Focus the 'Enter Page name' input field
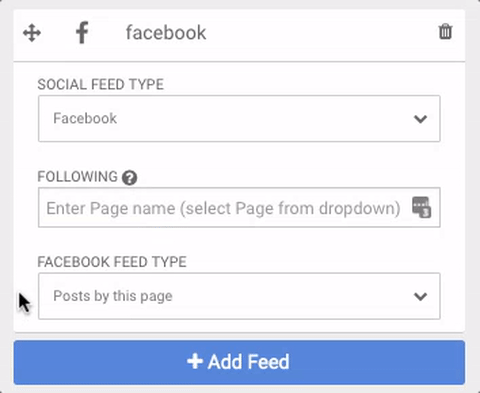Image resolution: width=480 pixels, height=393 pixels. tap(239, 207)
